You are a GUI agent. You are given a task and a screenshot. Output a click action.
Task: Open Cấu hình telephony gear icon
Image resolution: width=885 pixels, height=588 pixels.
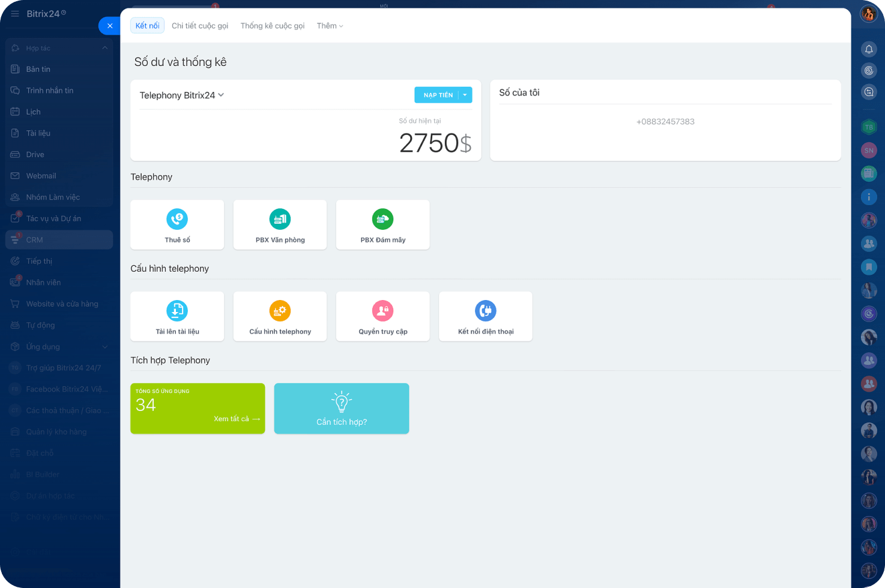tap(280, 311)
